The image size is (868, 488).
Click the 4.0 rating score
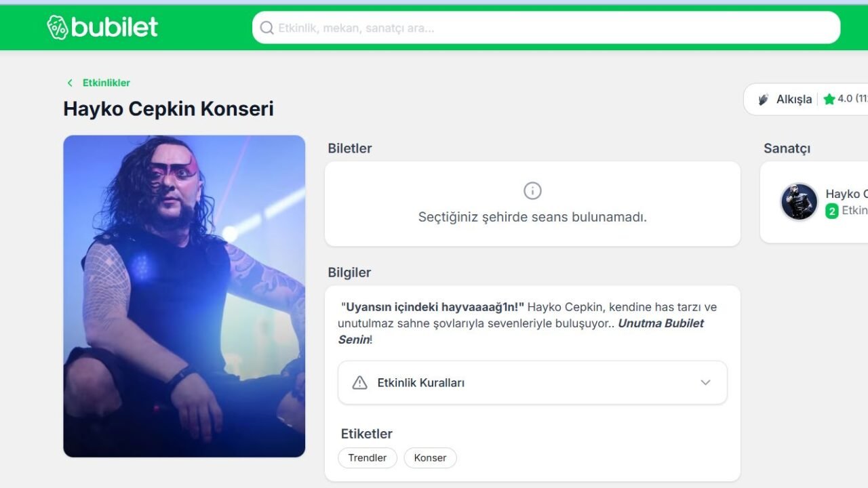(845, 99)
